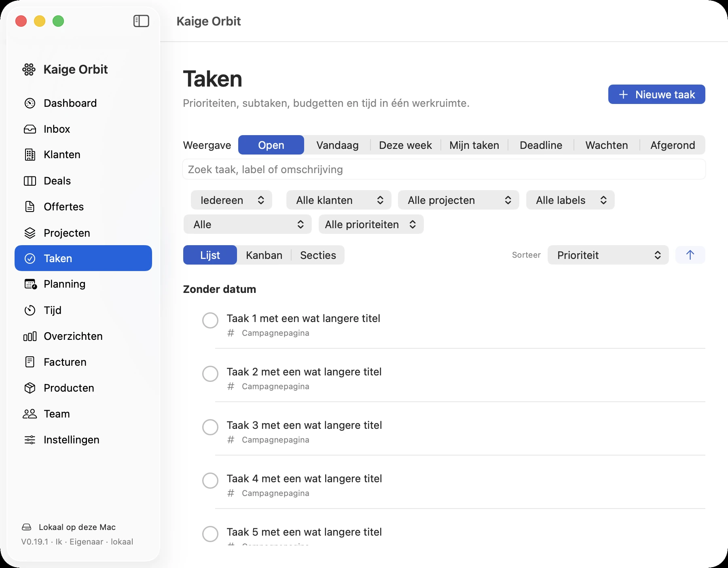Open the Alle prioriteiten dropdown

371,225
